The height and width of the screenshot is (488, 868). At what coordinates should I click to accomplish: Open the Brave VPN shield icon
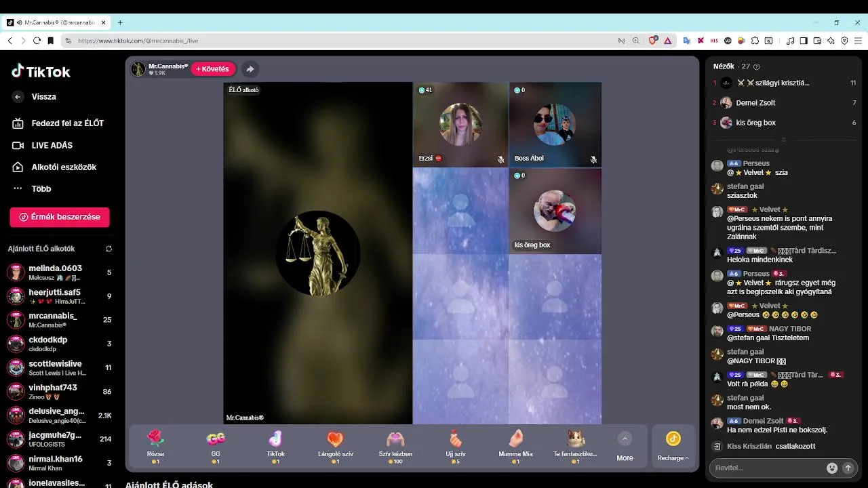tap(844, 41)
